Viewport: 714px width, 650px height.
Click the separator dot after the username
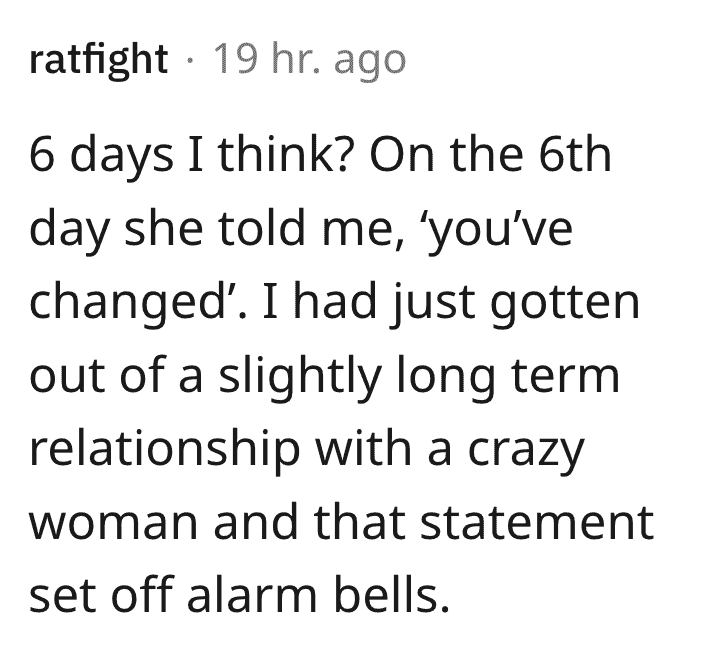click(x=190, y=61)
